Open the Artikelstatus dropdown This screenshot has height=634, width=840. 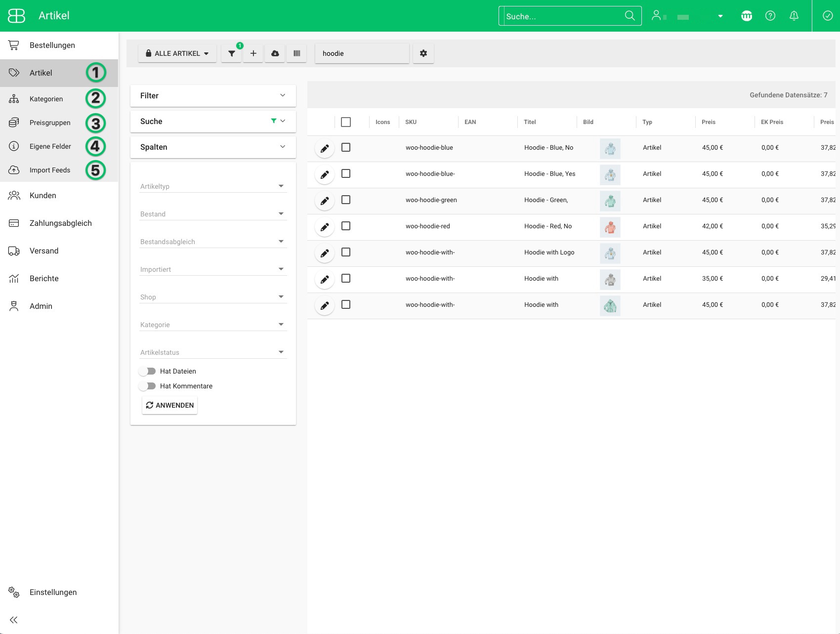click(213, 352)
